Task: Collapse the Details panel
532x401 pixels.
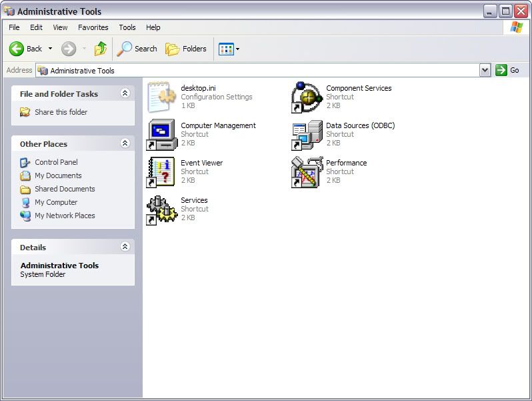Action: [x=125, y=247]
